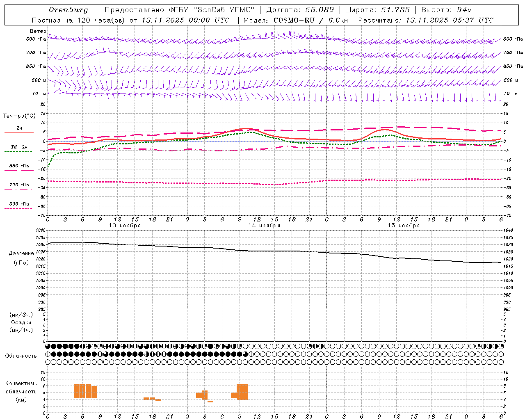Click the tall orange convective bar at 6h, 13 ноября

tap(82, 391)
